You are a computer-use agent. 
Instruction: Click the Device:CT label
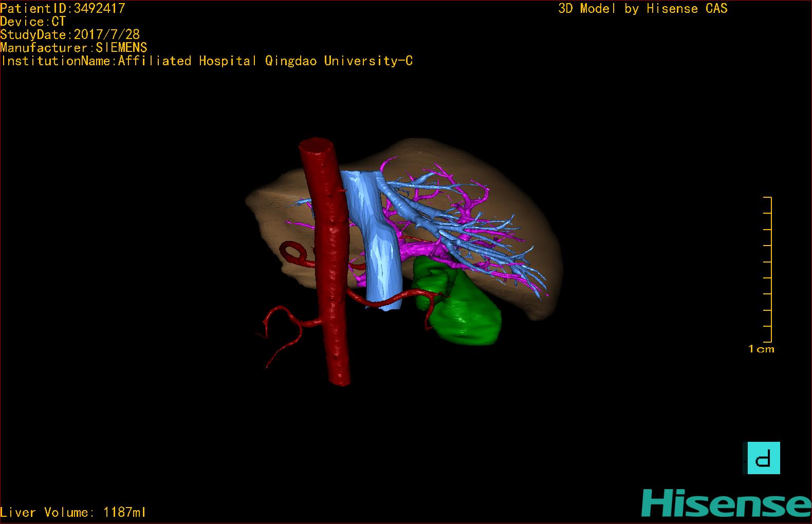tap(33, 22)
